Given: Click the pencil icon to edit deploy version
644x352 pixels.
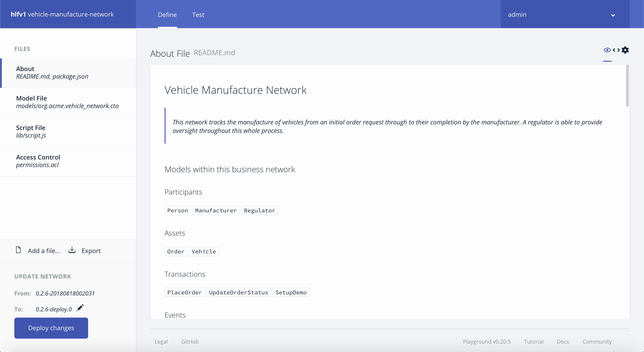Looking at the screenshot, I should 80,308.
